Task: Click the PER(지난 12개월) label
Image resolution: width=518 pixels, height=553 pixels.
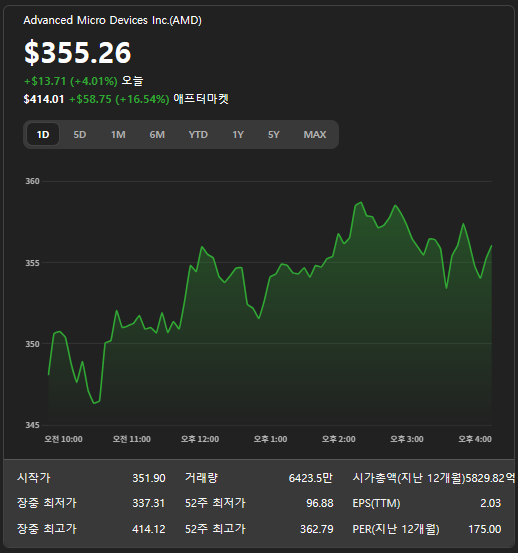Action: tap(396, 529)
